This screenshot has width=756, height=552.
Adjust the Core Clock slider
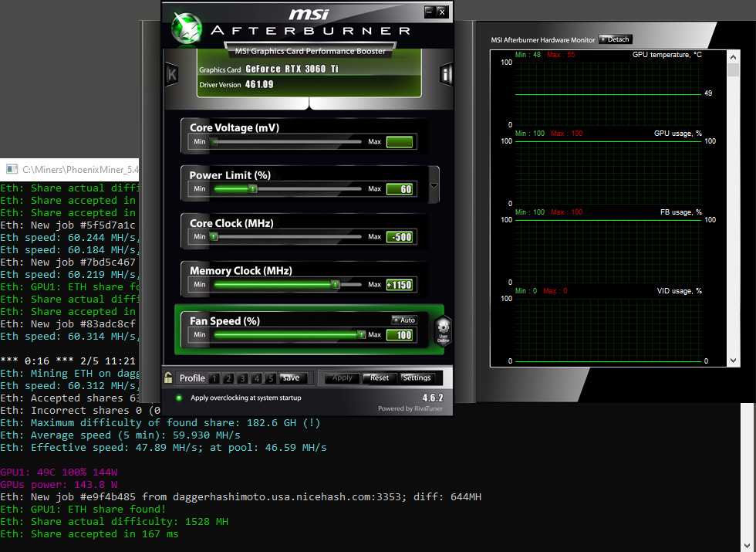point(287,237)
